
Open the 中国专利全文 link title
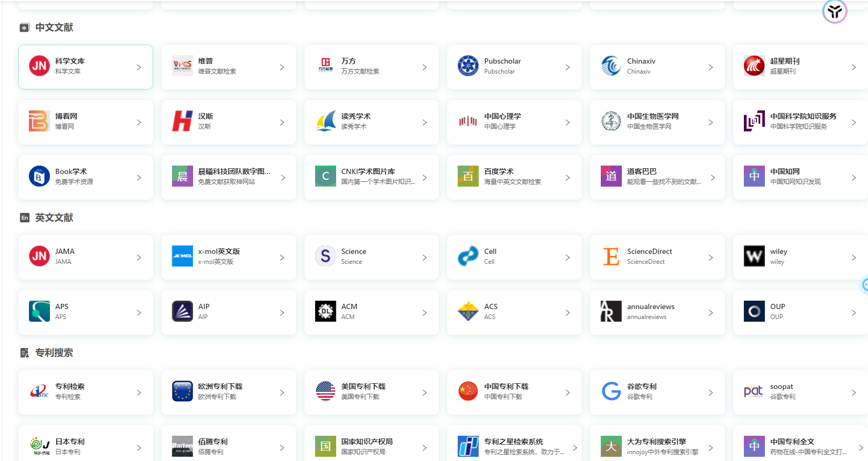792,442
